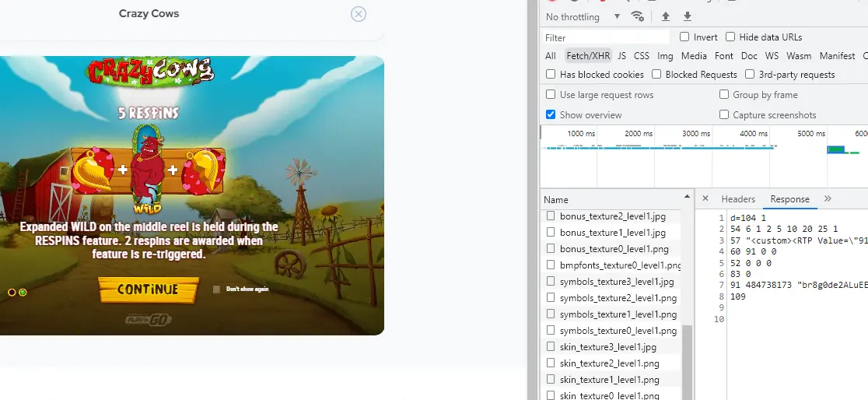Enable Group by frame checkbox

[x=723, y=94]
